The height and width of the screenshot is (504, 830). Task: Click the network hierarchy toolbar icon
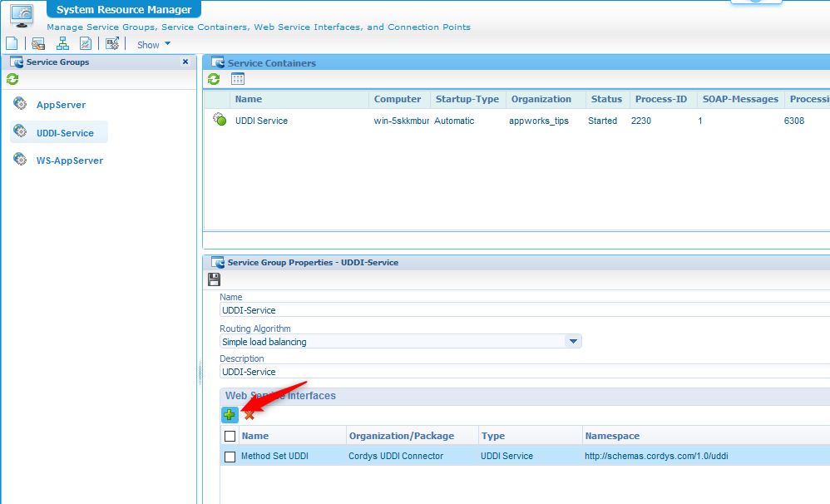click(x=62, y=44)
